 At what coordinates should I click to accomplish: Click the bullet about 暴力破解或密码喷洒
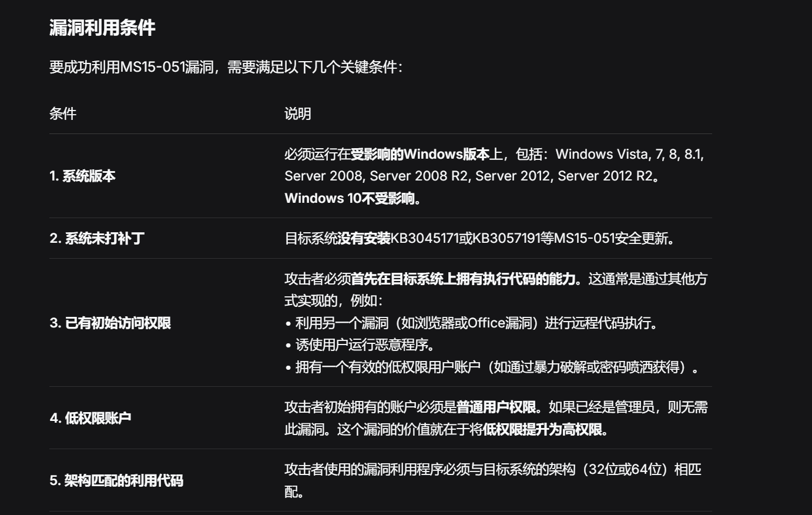coord(492,367)
